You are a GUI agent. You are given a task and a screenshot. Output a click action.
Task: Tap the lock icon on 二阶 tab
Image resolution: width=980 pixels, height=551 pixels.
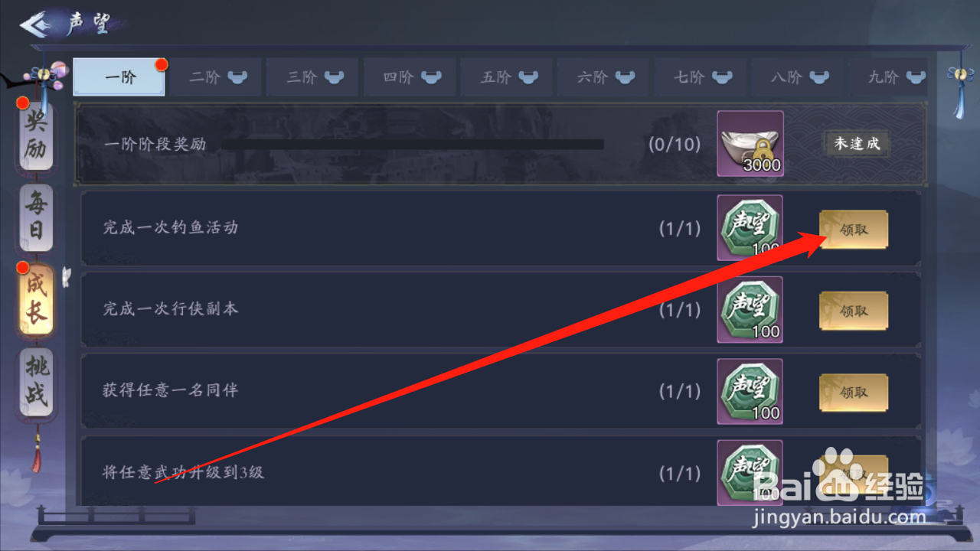[237, 77]
